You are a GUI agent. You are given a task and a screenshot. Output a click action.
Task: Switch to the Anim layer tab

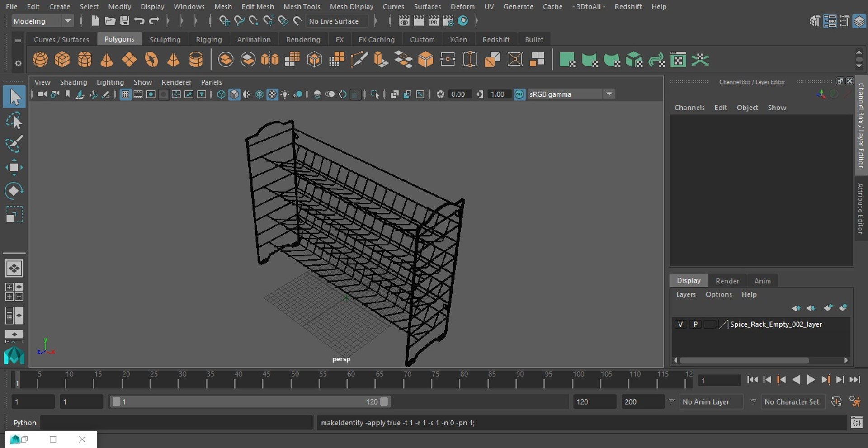tap(762, 281)
